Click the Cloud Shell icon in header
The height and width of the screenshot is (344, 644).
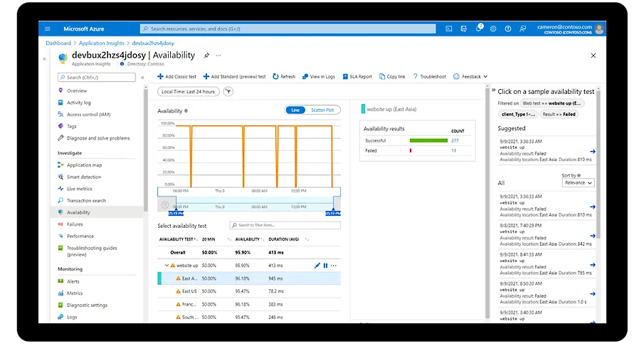coord(449,28)
